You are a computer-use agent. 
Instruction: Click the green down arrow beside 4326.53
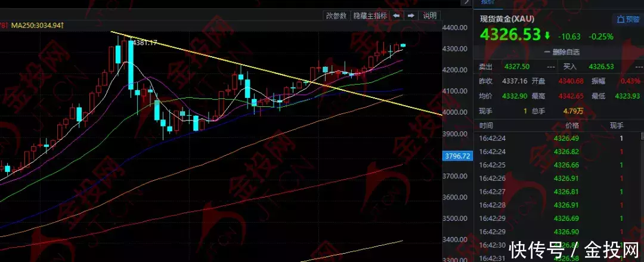(x=547, y=36)
